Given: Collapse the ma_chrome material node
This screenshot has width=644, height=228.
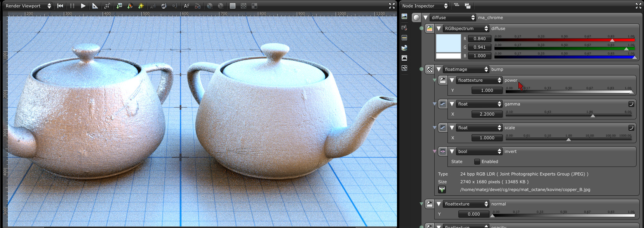Looking at the screenshot, I should tap(425, 18).
